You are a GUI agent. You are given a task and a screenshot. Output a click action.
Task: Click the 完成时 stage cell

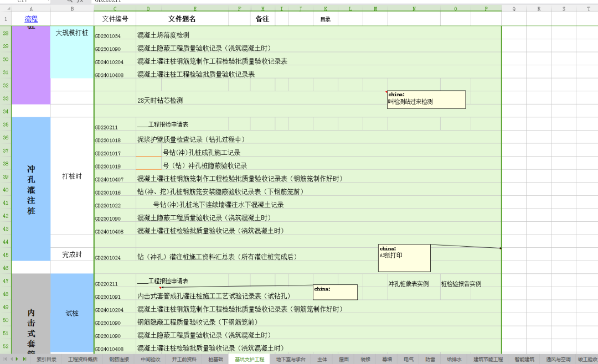[x=72, y=254]
